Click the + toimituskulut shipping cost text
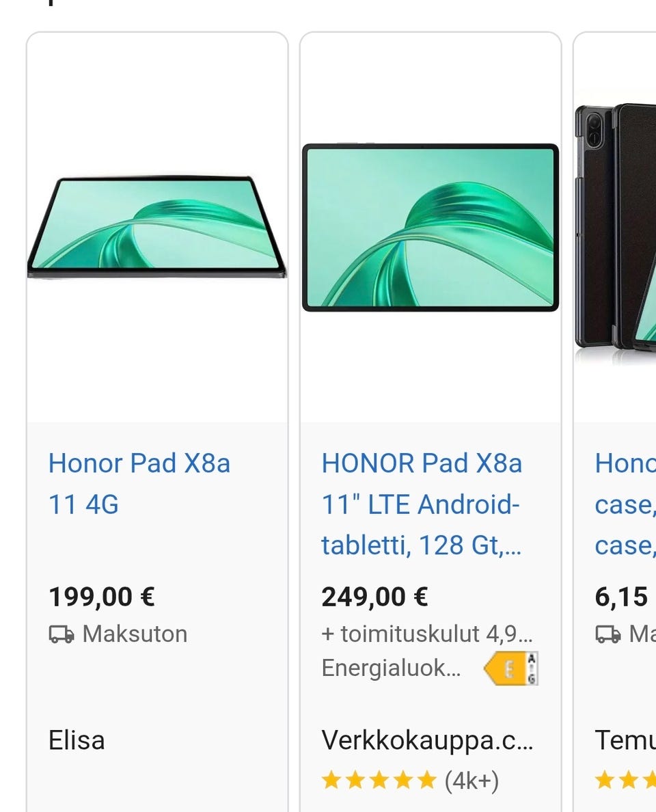The image size is (656, 812). pos(426,634)
